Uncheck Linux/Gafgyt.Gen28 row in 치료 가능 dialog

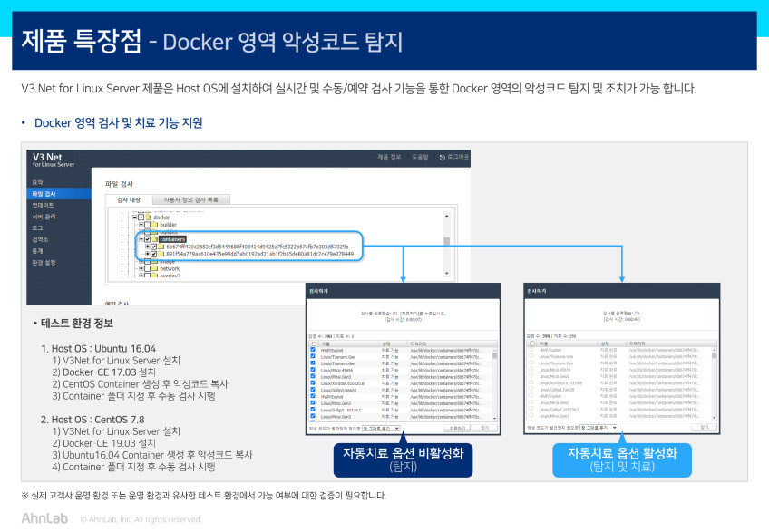tap(313, 390)
